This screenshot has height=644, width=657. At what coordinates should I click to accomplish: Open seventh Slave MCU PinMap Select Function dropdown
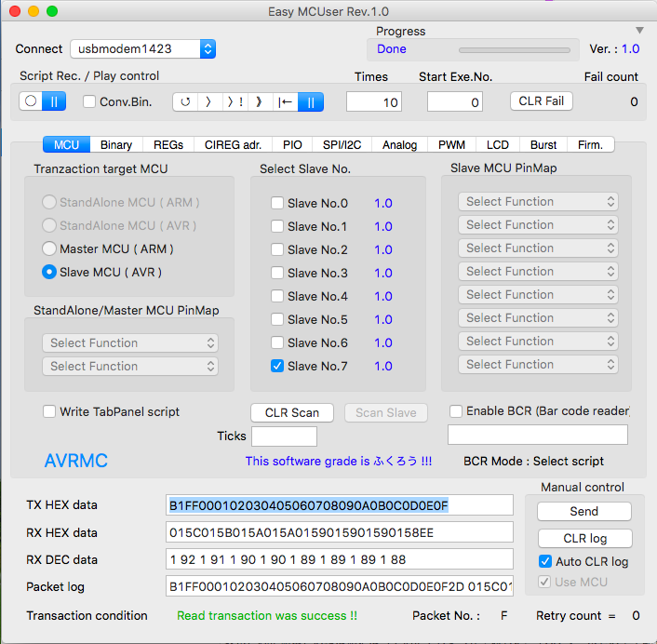tap(538, 341)
